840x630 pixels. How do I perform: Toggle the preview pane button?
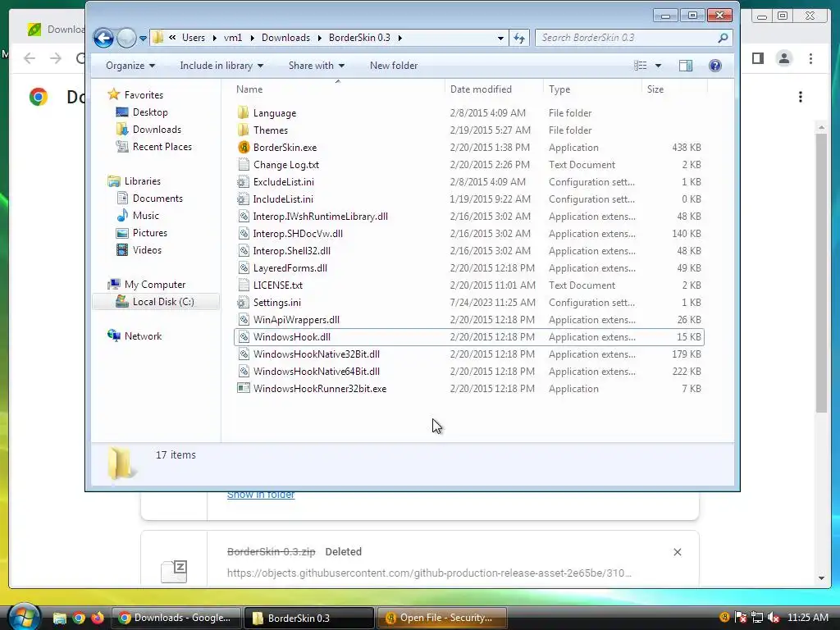[x=686, y=66]
